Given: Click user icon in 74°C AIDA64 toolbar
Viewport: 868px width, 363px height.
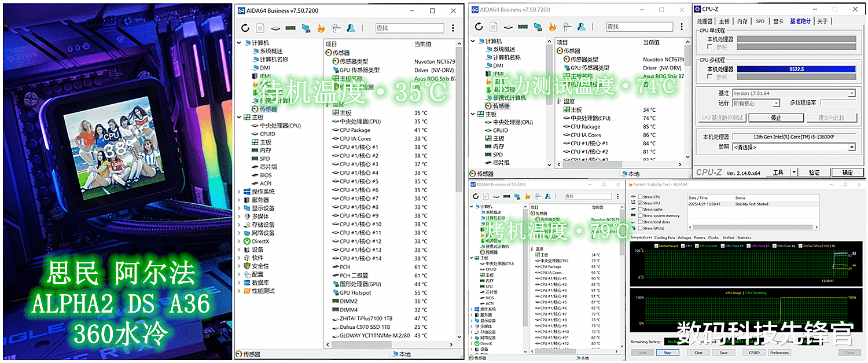Looking at the screenshot, I should point(582,27).
